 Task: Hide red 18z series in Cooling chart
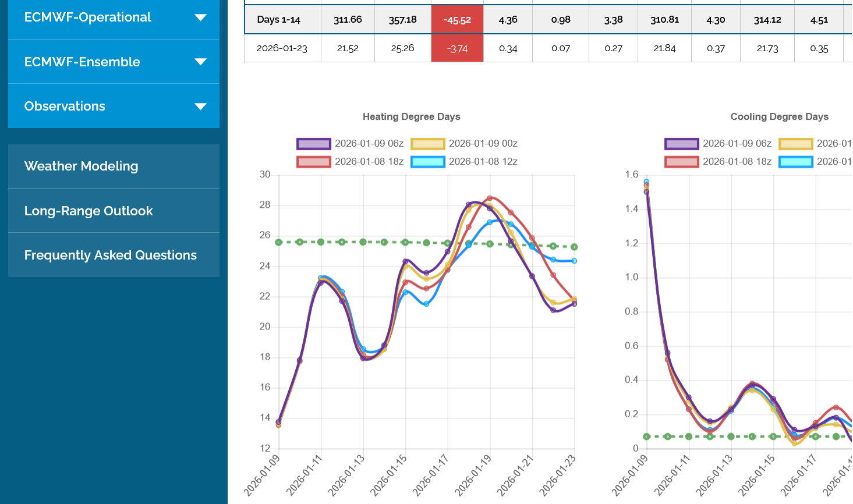[682, 162]
